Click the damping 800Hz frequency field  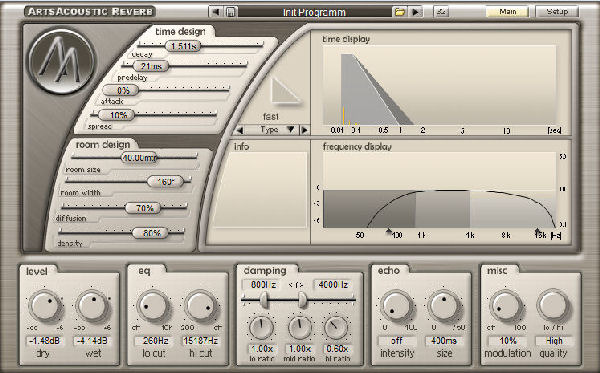coord(261,285)
